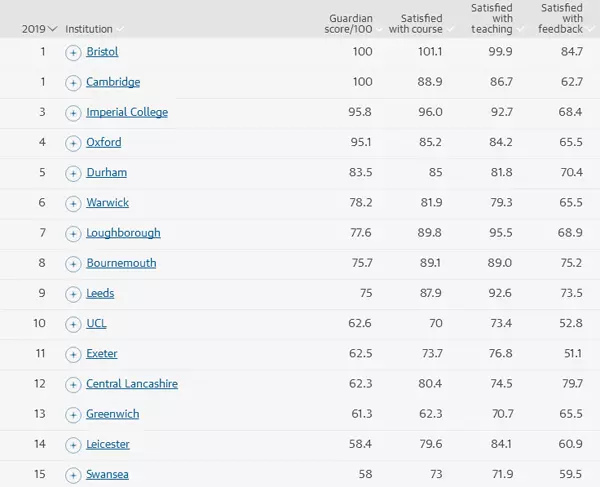Screen dimensions: 600x487
Task: Click plus icon beside Warwick
Action: 73,203
